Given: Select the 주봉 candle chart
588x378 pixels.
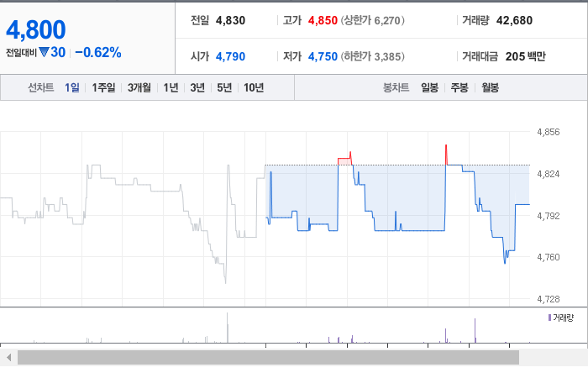Looking at the screenshot, I should click(x=459, y=87).
